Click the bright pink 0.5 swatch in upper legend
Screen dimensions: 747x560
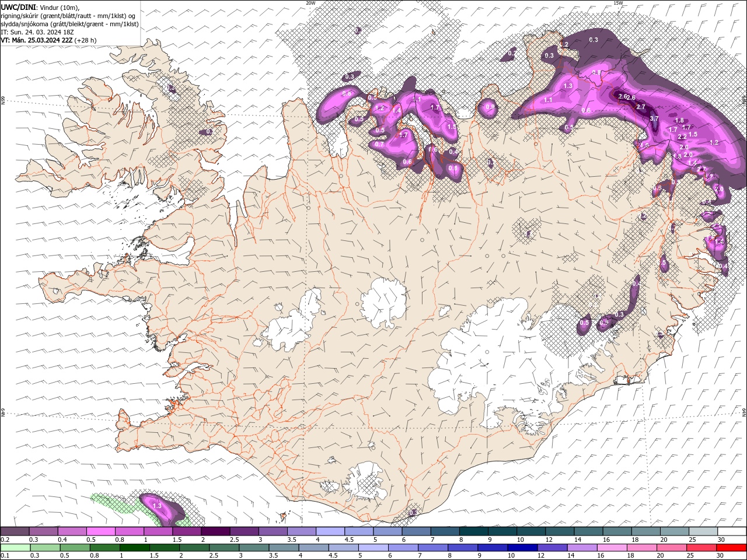point(100,531)
